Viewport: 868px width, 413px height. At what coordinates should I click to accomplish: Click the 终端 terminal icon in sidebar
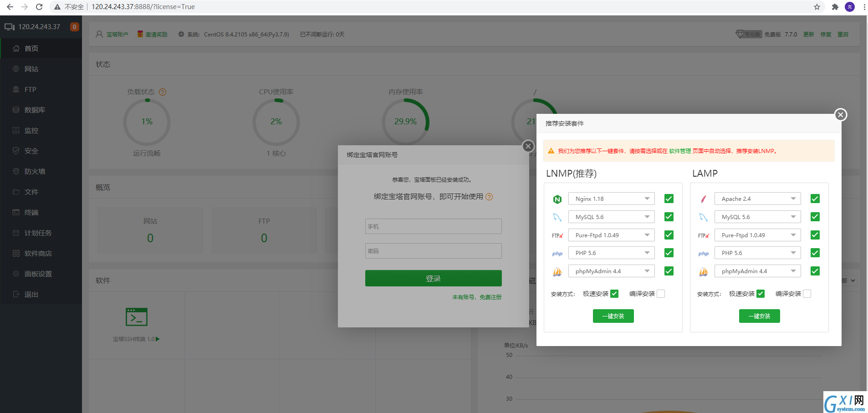(x=16, y=212)
